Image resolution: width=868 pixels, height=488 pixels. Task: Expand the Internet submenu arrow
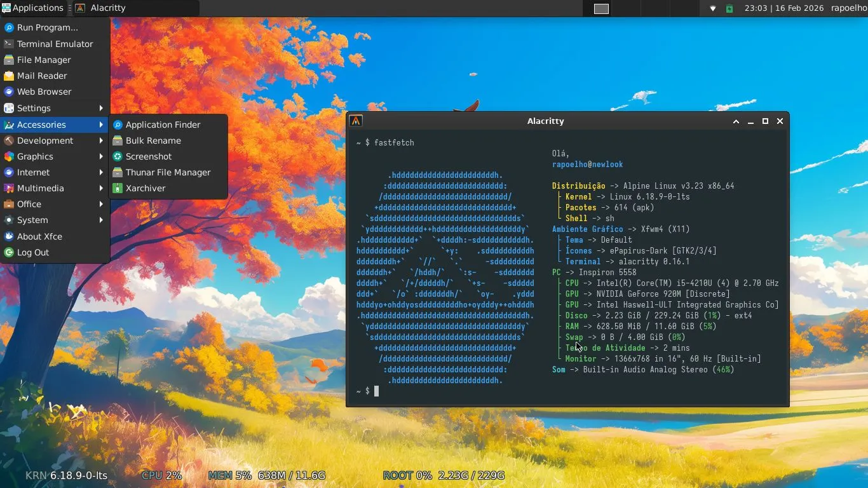101,172
